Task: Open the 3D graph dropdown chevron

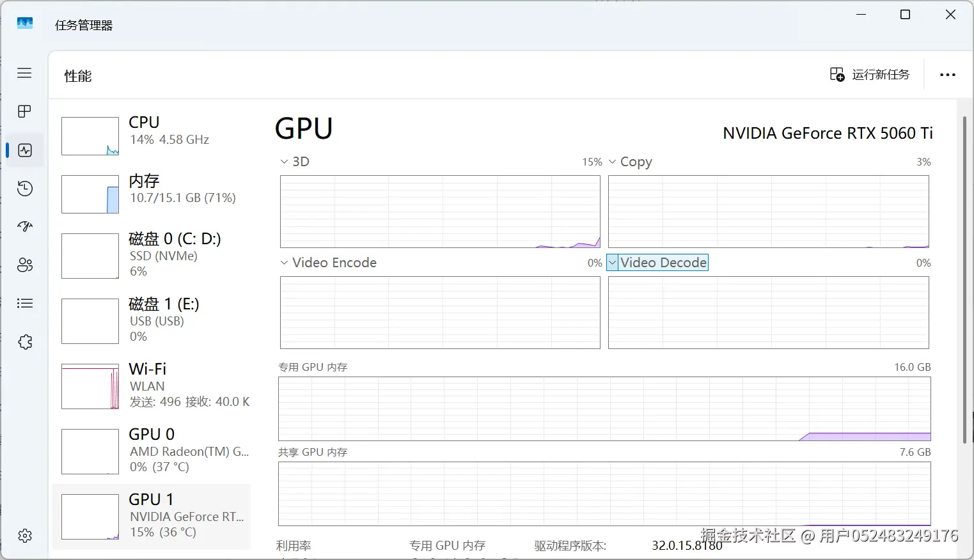Action: click(284, 162)
